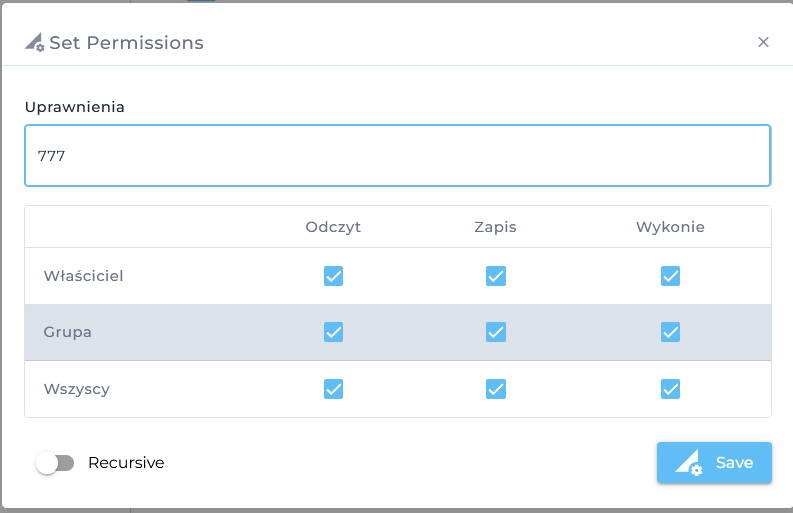Uncheck Właściciel Wykonie permission
793x513 pixels.
coord(670,276)
